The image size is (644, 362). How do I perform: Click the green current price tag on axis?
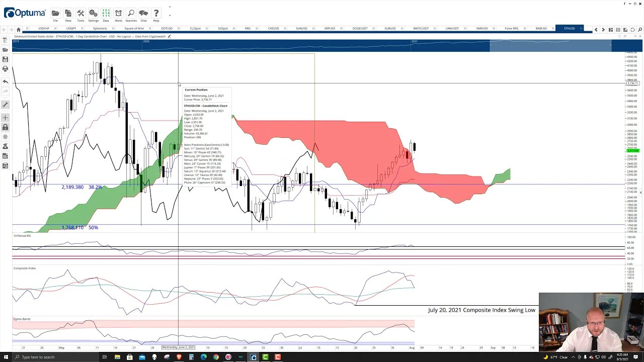pyautogui.click(x=632, y=151)
